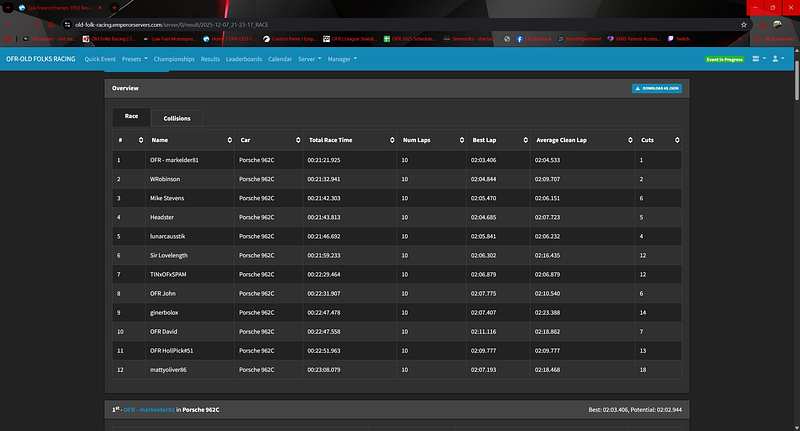Switch to the Collisions tab
The height and width of the screenshot is (431, 800).
177,117
